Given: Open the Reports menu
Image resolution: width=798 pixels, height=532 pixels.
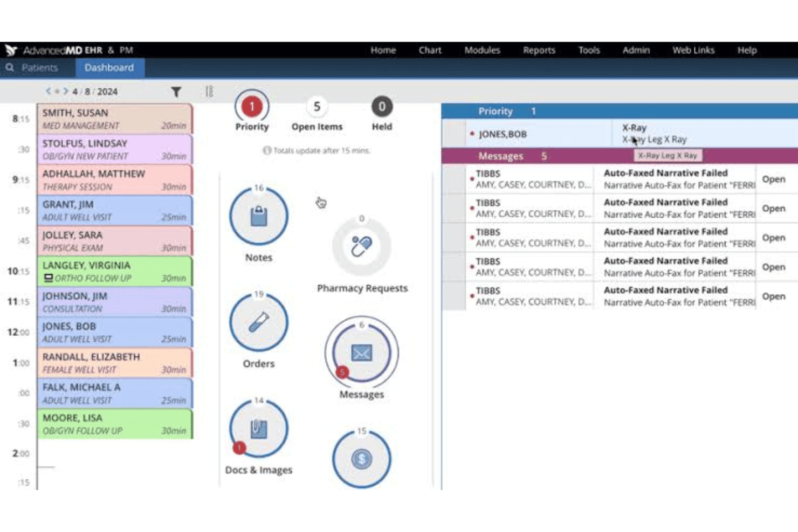Looking at the screenshot, I should point(539,50).
